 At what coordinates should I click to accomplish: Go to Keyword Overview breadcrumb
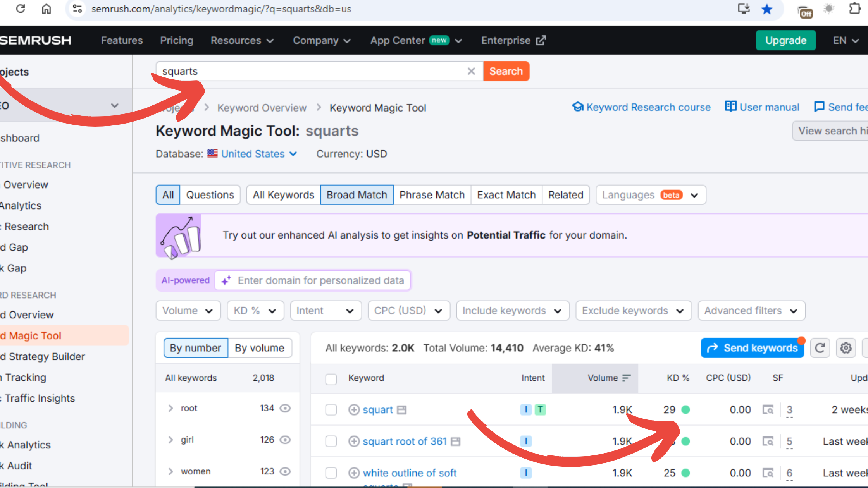tap(262, 108)
